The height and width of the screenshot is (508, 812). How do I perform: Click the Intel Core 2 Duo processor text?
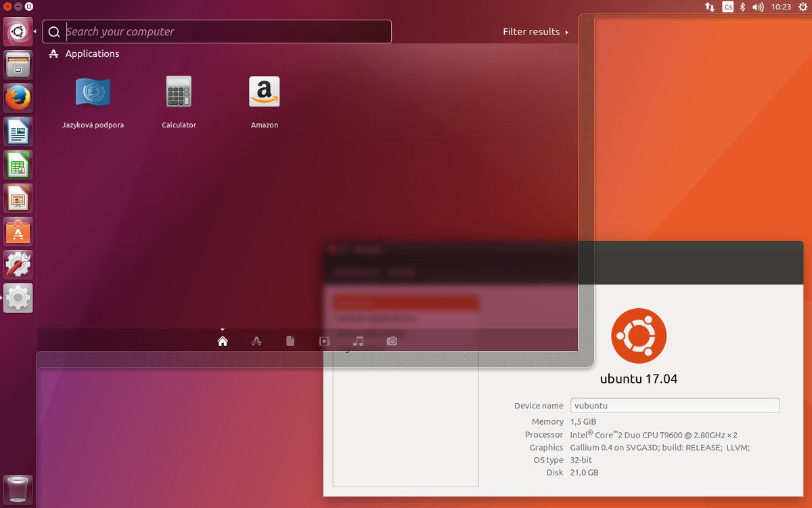(x=654, y=435)
